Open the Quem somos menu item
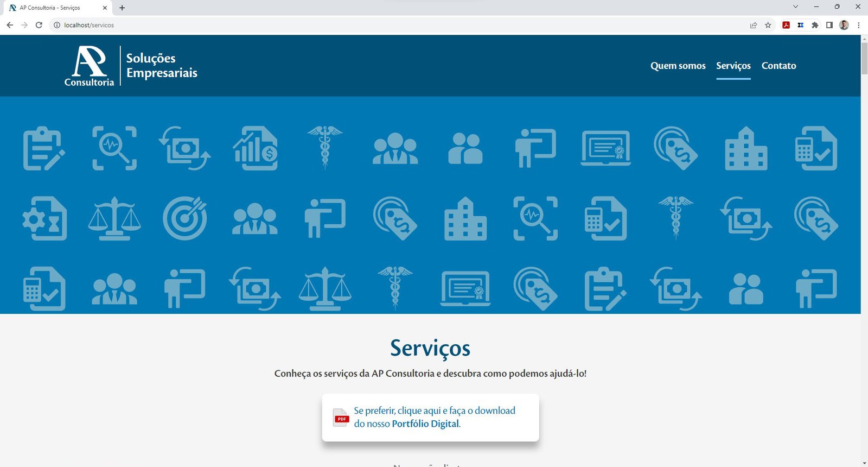The image size is (868, 467). click(x=678, y=66)
